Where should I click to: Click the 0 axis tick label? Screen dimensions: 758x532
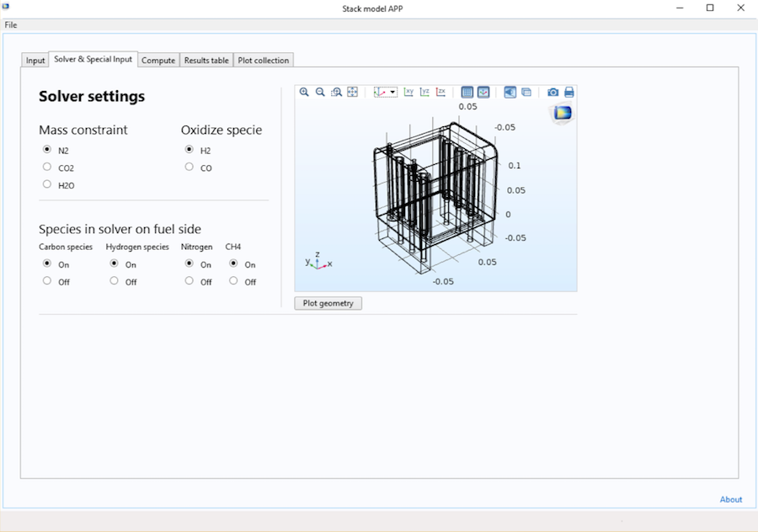[508, 215]
